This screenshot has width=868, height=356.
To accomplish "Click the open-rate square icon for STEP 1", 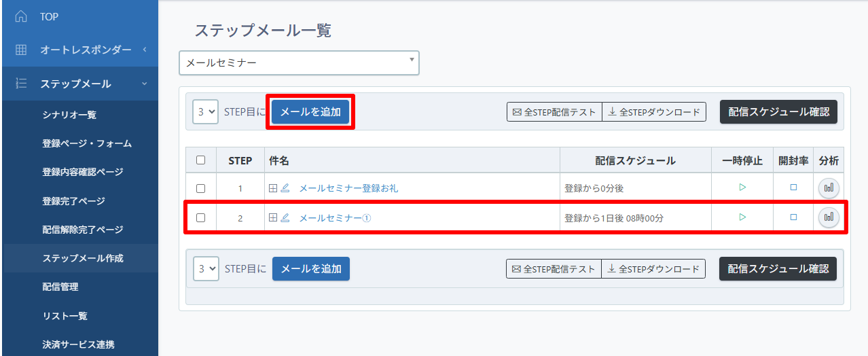I will pos(793,188).
